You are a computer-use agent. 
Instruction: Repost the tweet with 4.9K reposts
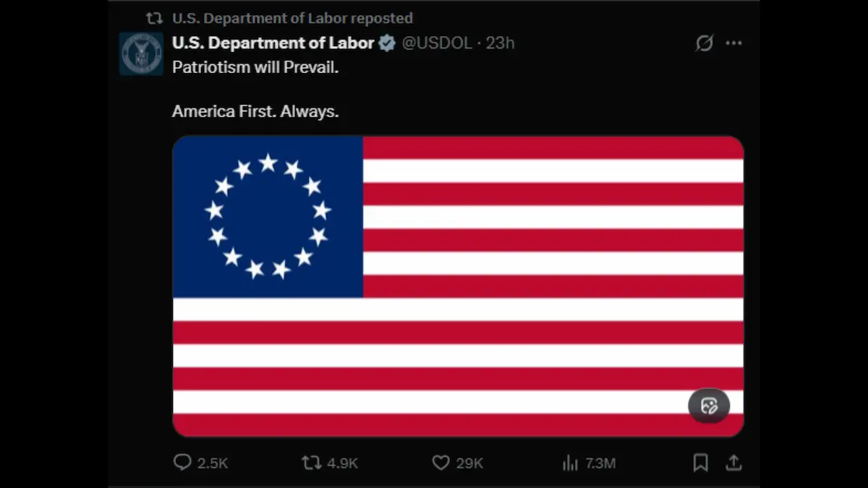pyautogui.click(x=312, y=462)
